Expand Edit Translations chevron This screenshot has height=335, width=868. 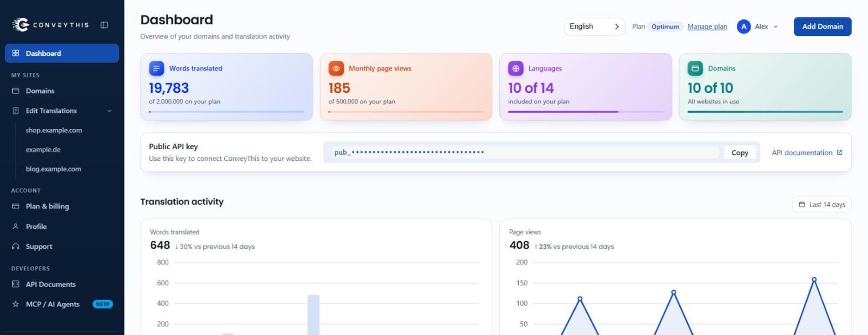click(109, 111)
